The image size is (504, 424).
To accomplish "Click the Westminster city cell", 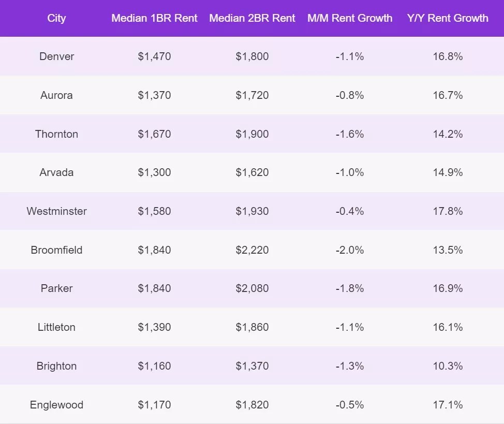I will coord(56,211).
